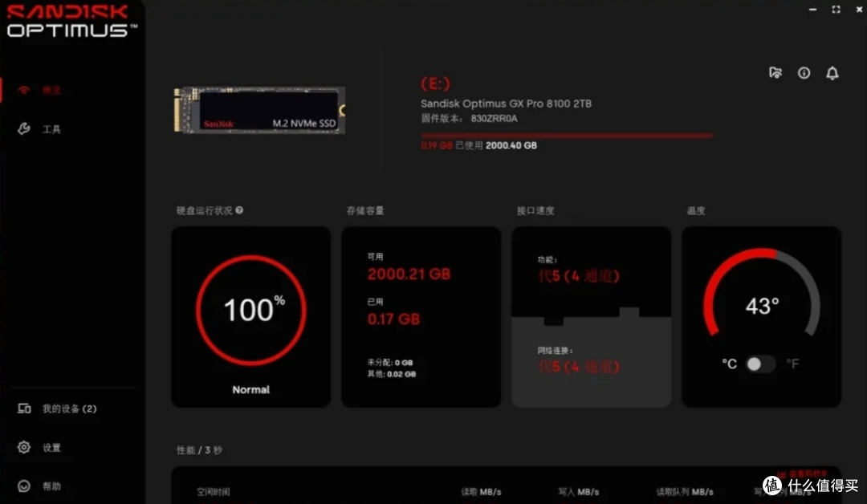Viewport: 867px width, 504px height.
Task: Click the red storage usage bar
Action: (x=567, y=136)
